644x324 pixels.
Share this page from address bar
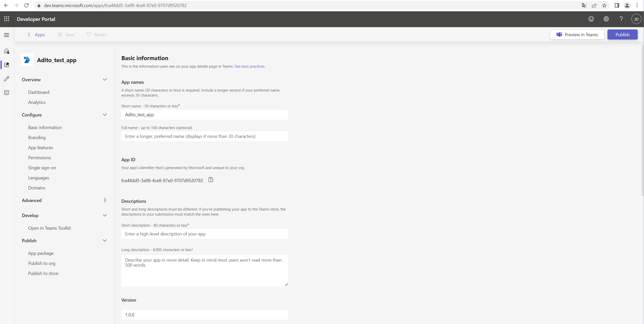[x=594, y=5]
